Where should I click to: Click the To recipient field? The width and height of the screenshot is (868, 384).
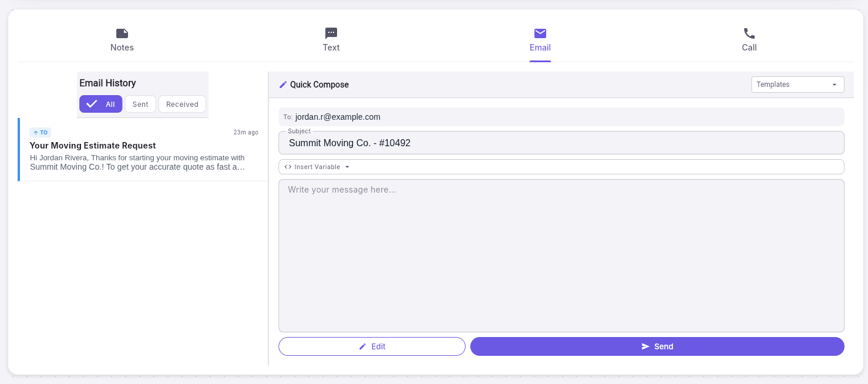[561, 117]
